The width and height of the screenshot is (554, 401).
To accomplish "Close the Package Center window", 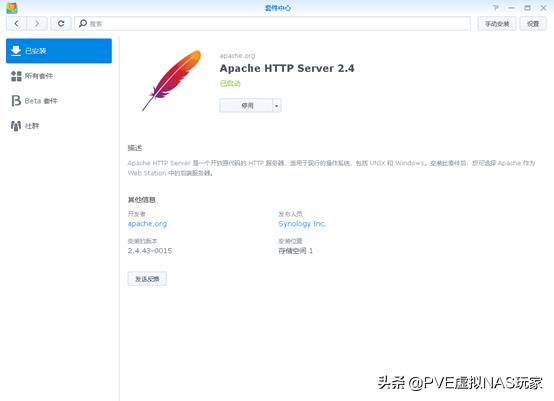I will (543, 8).
